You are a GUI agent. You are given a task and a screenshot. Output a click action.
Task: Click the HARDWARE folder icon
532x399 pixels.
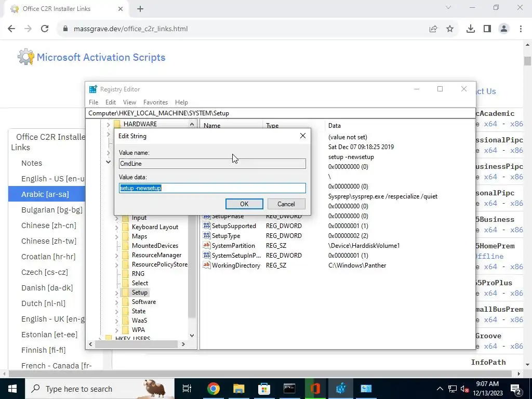pos(117,124)
